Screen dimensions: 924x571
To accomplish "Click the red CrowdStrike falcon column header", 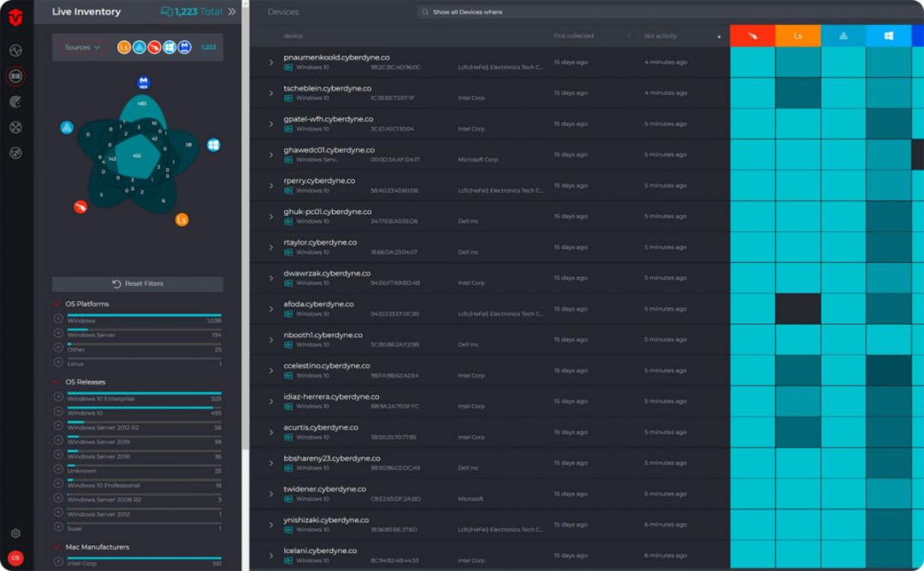I will click(x=752, y=36).
